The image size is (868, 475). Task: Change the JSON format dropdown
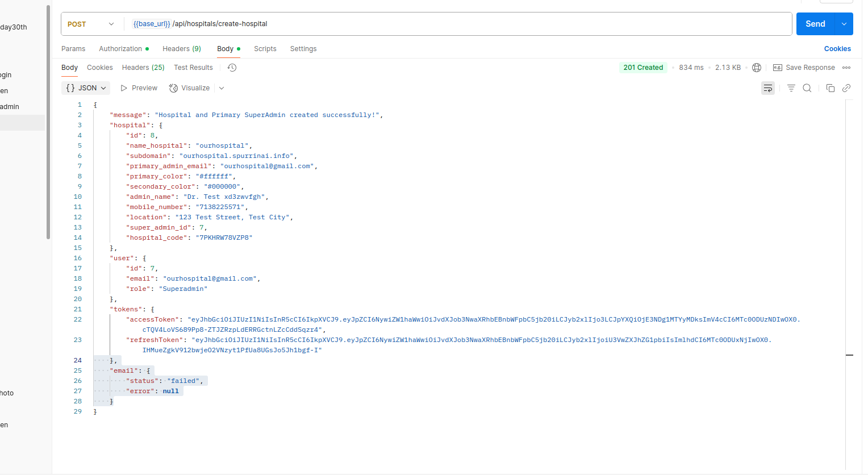[86, 88]
